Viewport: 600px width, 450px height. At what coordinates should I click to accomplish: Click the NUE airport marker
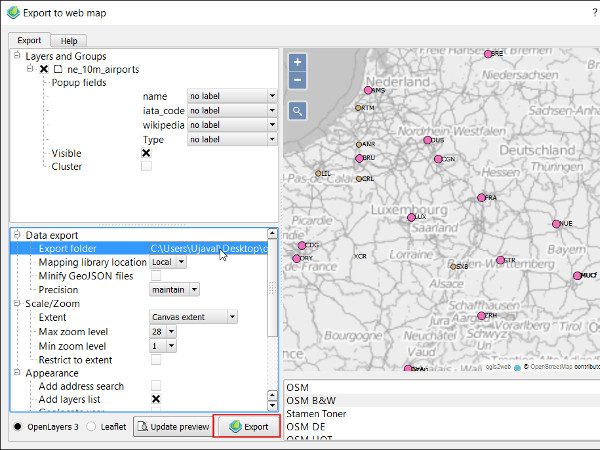coord(556,224)
